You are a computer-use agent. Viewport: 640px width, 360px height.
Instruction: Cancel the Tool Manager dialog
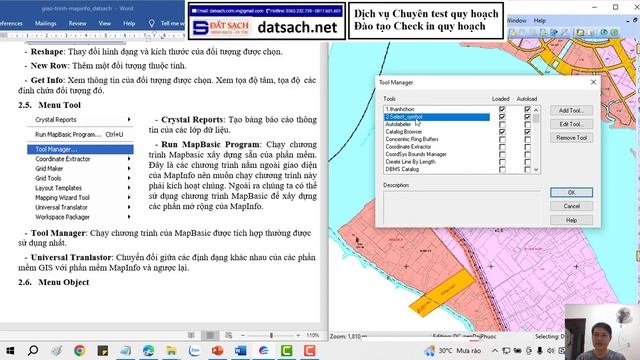tap(571, 206)
